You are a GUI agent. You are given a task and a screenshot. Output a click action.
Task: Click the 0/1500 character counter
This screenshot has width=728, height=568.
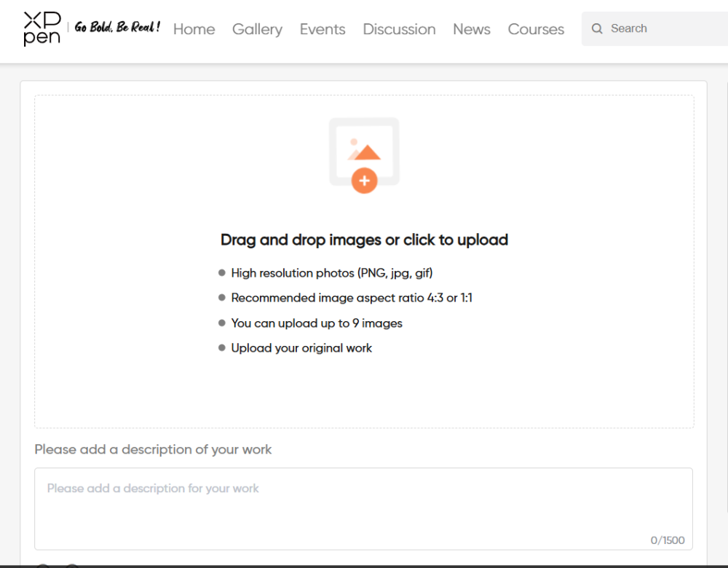click(668, 540)
